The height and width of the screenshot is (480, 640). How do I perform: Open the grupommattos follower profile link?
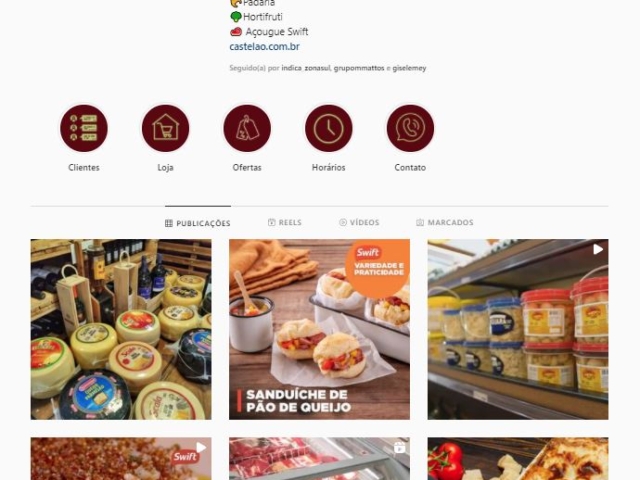point(359,68)
